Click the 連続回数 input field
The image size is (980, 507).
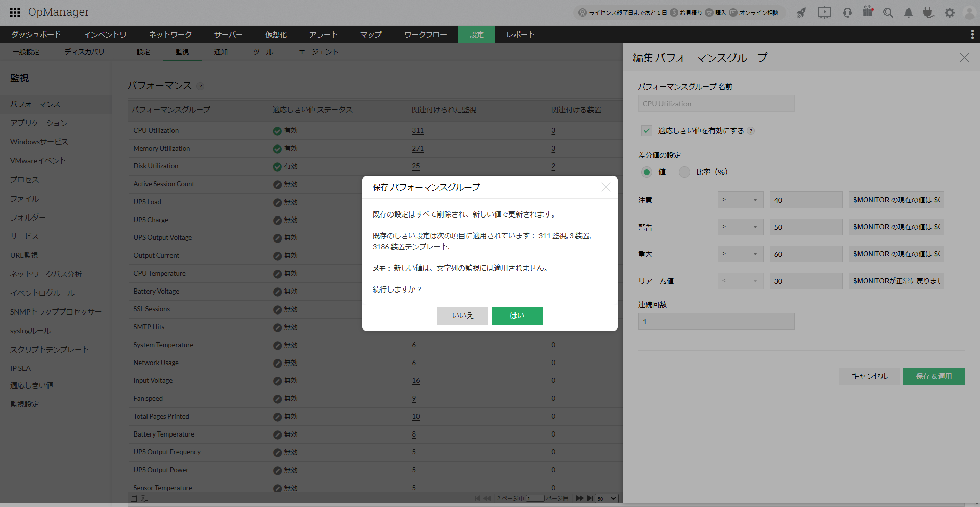point(716,322)
